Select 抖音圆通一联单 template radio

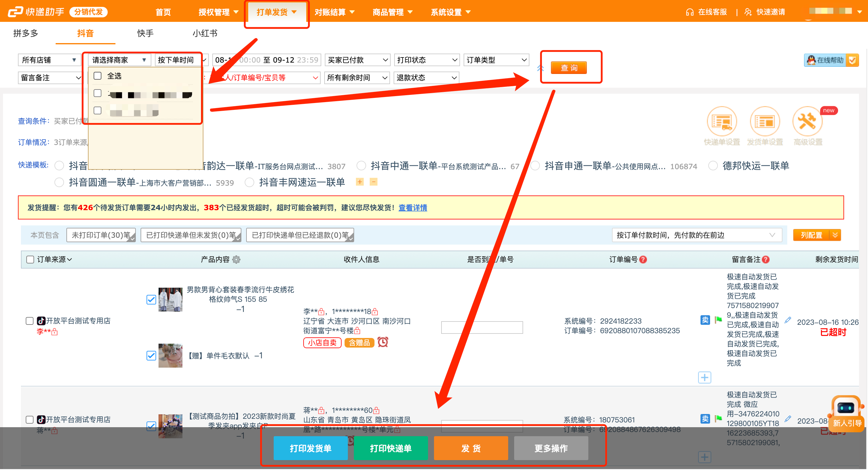pos(59,182)
